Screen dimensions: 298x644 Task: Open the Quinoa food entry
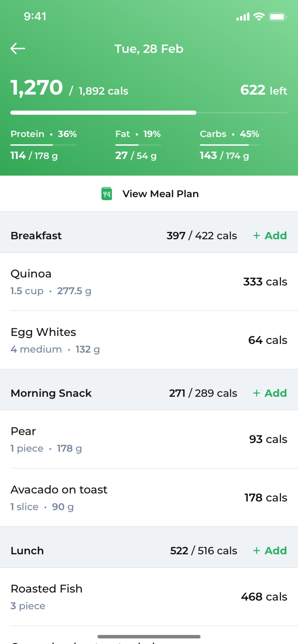[x=149, y=282]
